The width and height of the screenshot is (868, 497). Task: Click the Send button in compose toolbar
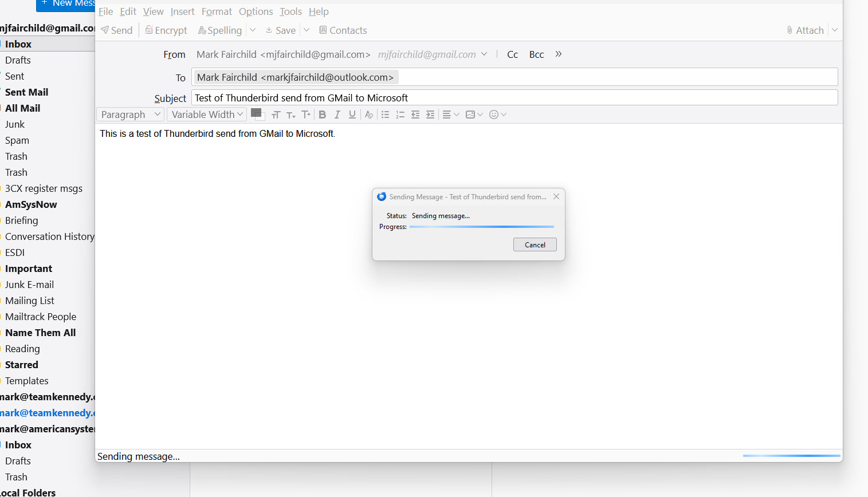[x=117, y=30]
